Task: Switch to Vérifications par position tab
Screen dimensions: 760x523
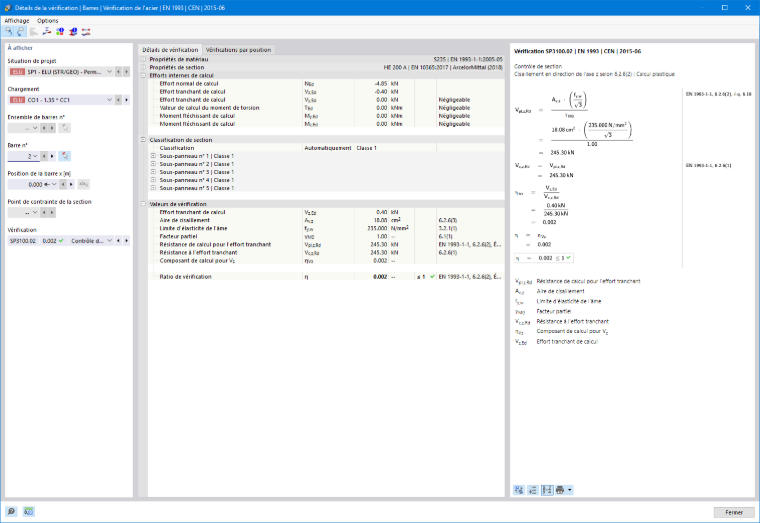Action: pos(238,49)
